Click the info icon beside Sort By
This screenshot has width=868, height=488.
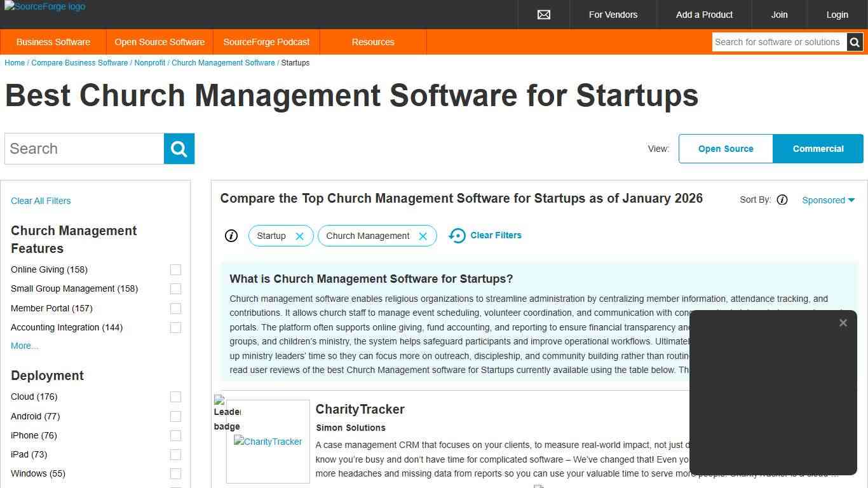(x=782, y=200)
